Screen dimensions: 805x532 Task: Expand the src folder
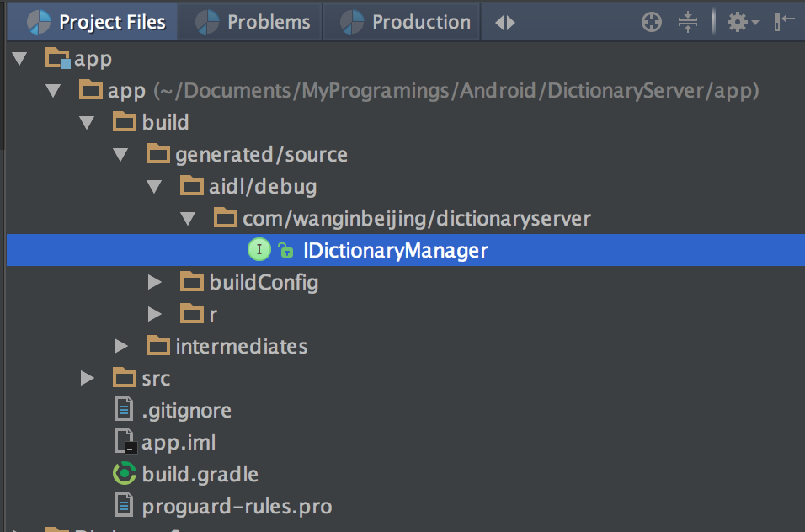coord(87,378)
